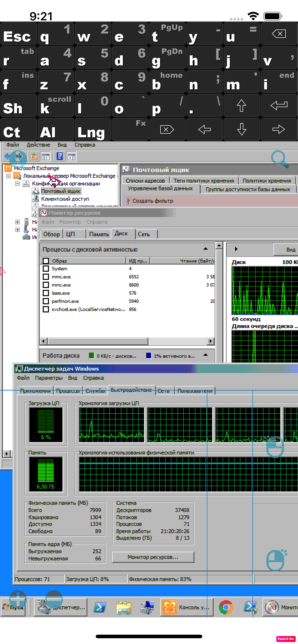
Task: Expand the second collapsed tree node below
Action: point(17,230)
